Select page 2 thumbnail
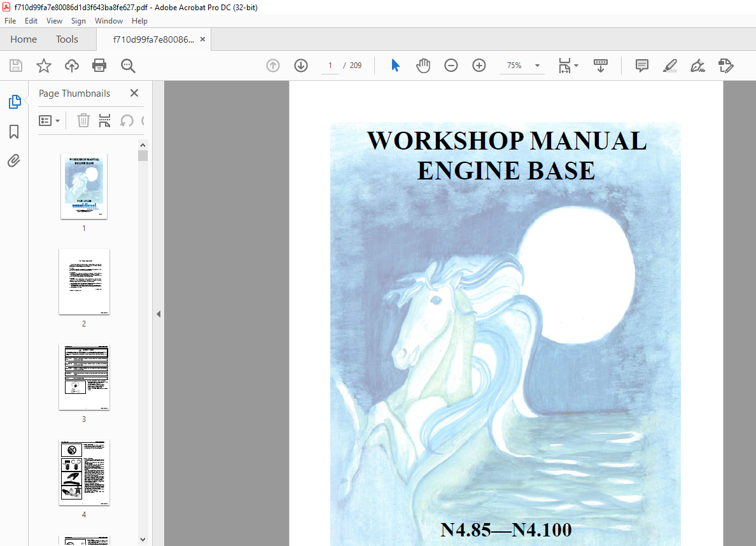Screen dimensions: 756x546 pyautogui.click(x=84, y=282)
